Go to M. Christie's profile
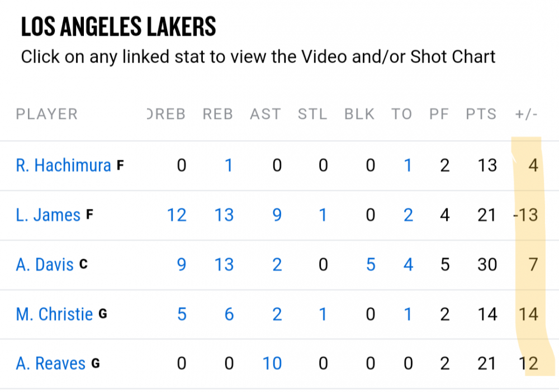 click(x=54, y=314)
